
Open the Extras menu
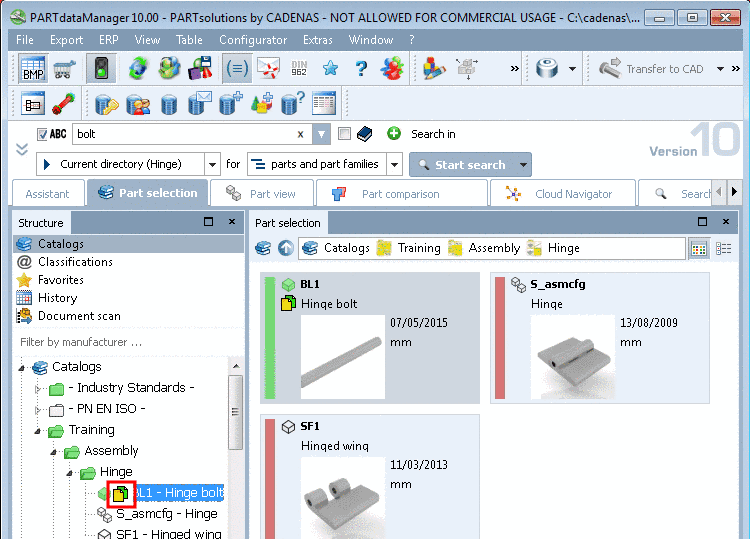tap(318, 40)
